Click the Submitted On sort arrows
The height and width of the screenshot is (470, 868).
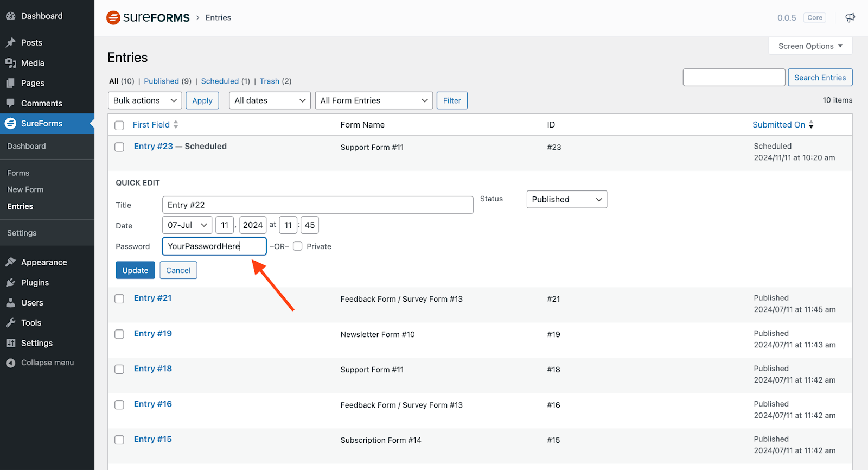coord(811,124)
